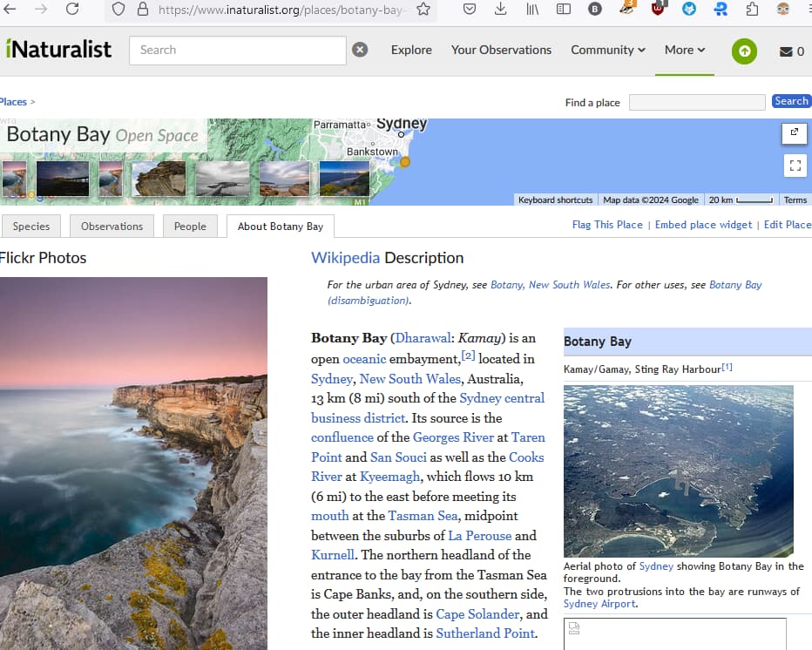Open the uBlock shield extension icon

(x=658, y=9)
